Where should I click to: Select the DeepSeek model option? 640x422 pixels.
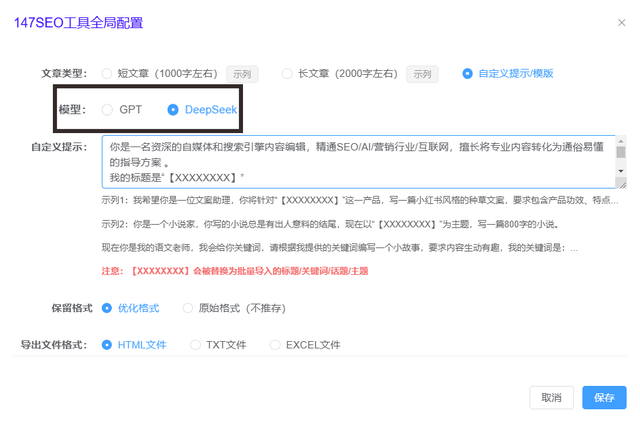pyautogui.click(x=174, y=109)
